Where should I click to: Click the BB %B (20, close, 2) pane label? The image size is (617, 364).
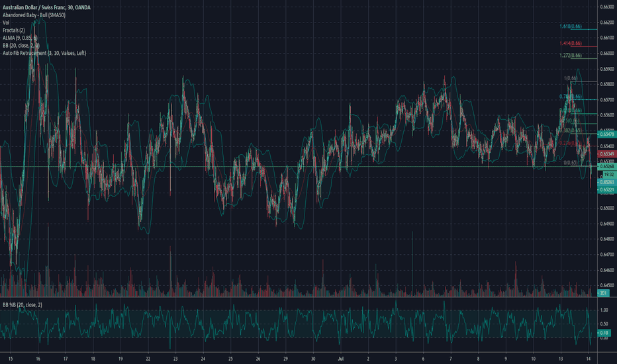point(23,305)
